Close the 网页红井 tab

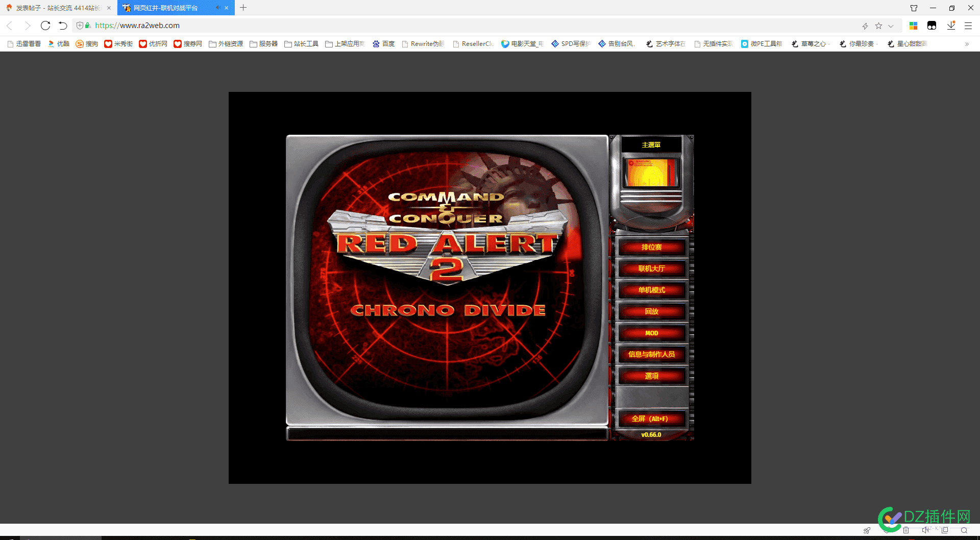[227, 8]
